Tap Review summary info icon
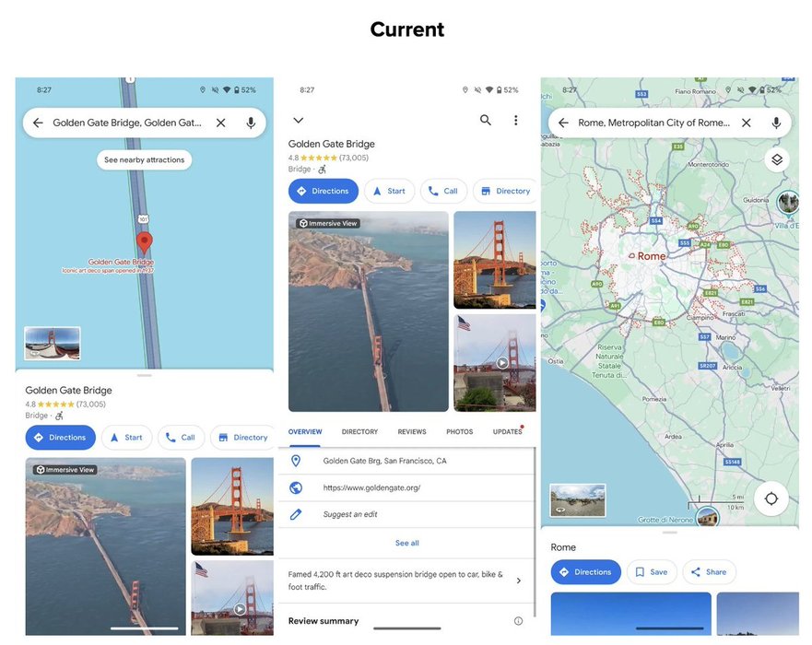Viewport: 812px width, 645px height. [x=518, y=621]
